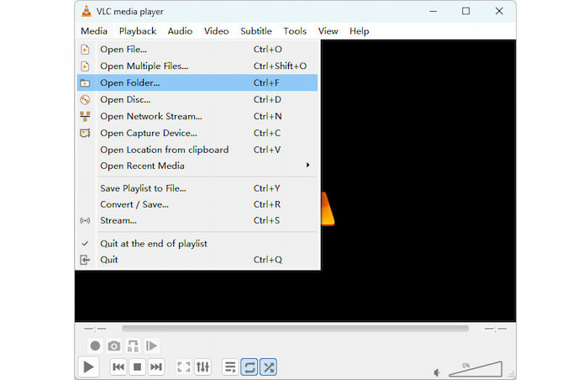Toggle fullscreen video mode
588x380 pixels.
tap(183, 367)
